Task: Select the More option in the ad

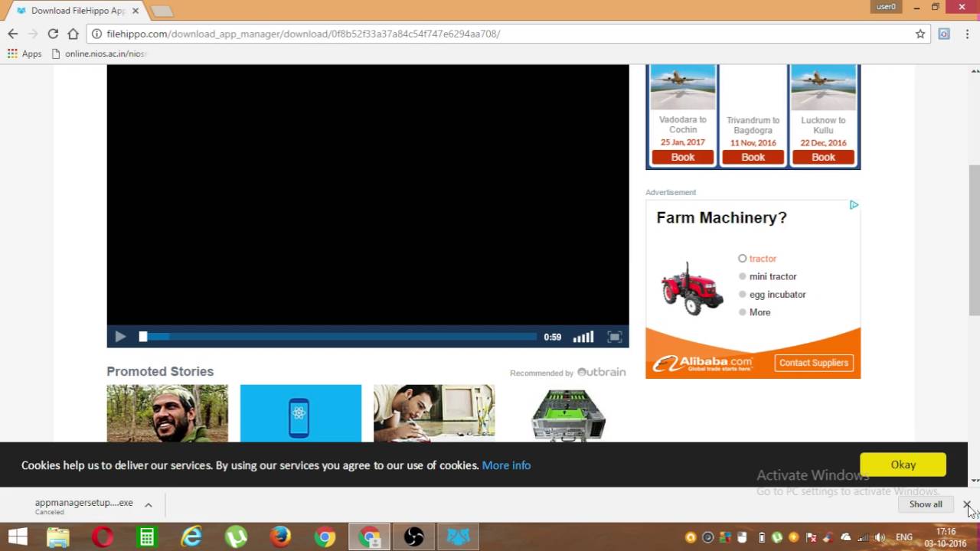Action: [754, 312]
